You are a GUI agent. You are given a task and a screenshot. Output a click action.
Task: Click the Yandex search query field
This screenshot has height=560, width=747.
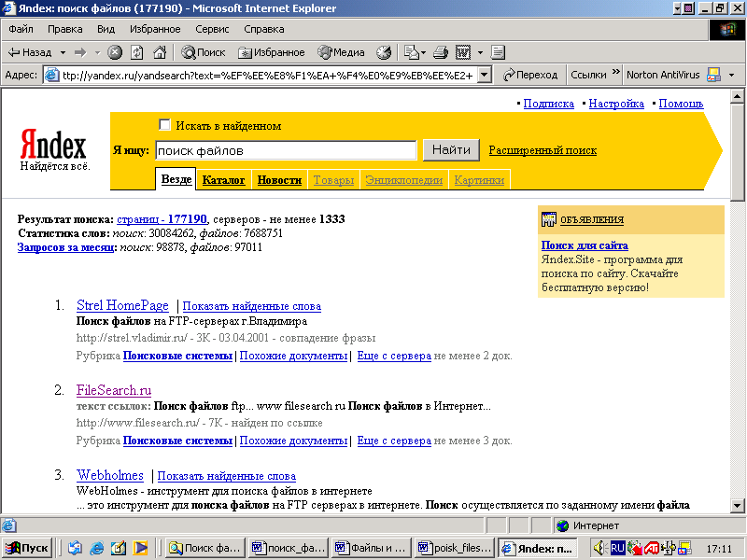pyautogui.click(x=286, y=150)
